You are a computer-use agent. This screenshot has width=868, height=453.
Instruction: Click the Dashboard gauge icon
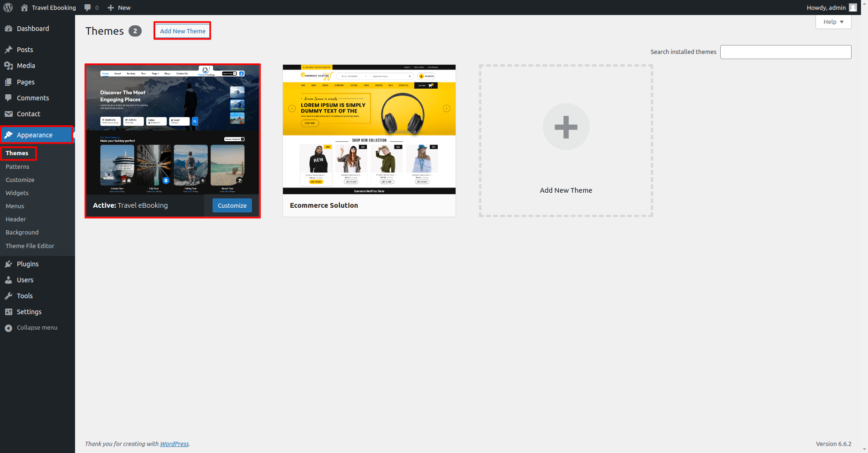coord(8,29)
